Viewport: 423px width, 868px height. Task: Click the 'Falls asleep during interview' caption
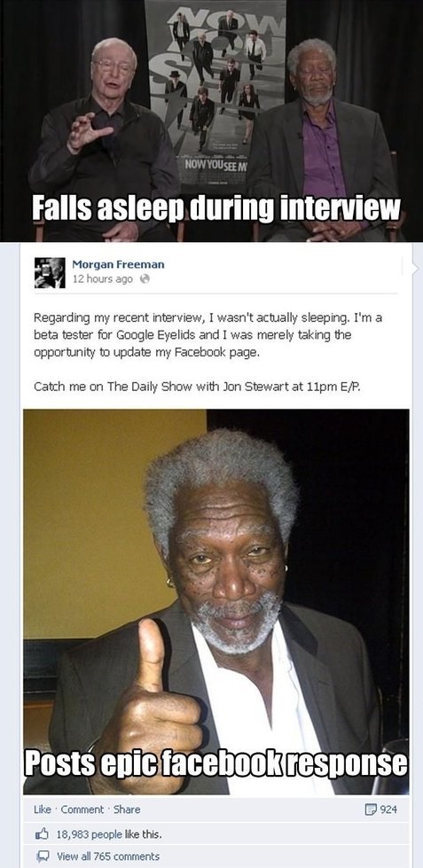tap(215, 208)
